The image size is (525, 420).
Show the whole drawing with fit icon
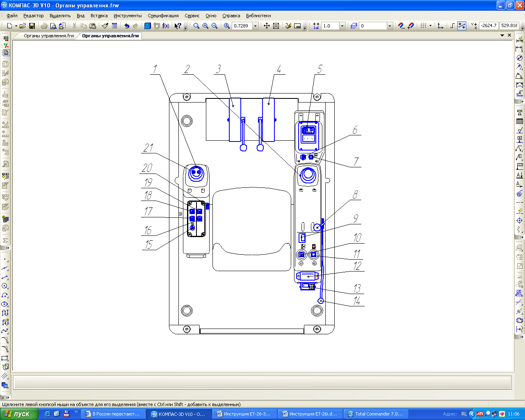tap(276, 26)
